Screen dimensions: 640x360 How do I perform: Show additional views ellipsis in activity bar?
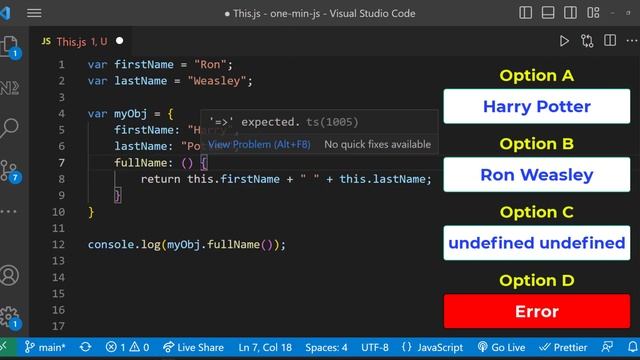[9, 211]
